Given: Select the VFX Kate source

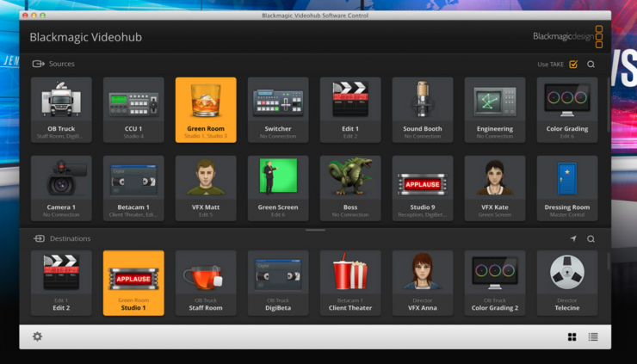Looking at the screenshot, I should point(495,188).
